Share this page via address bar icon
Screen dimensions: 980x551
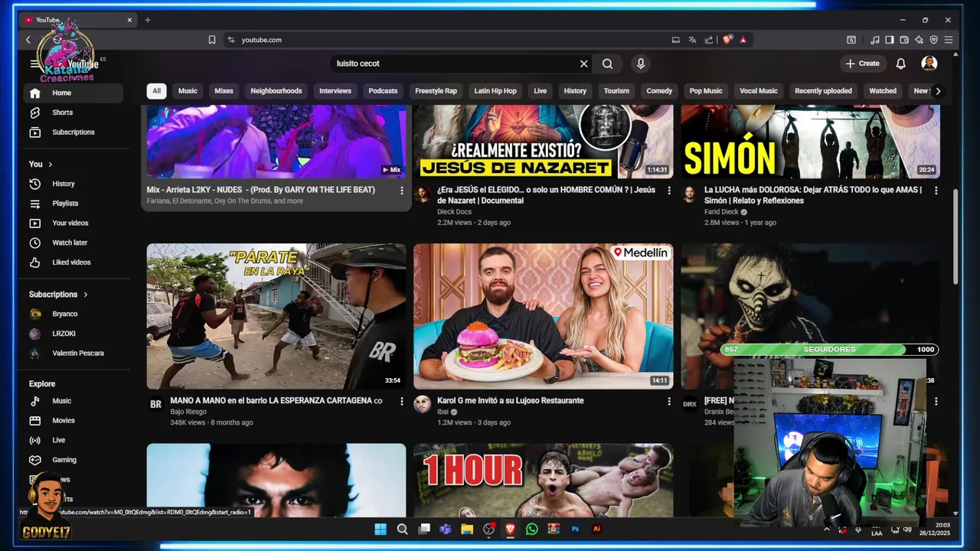click(x=709, y=40)
